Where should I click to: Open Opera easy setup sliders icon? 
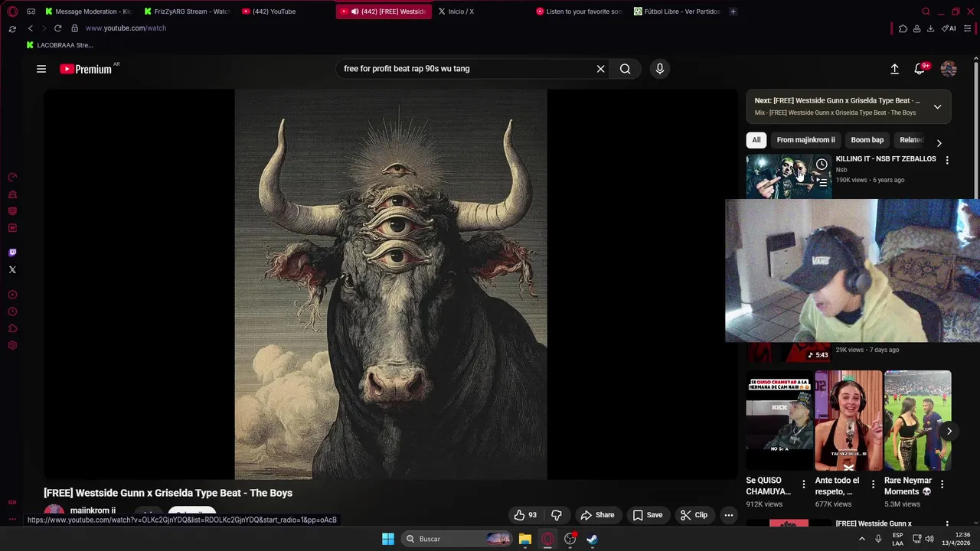(x=968, y=28)
